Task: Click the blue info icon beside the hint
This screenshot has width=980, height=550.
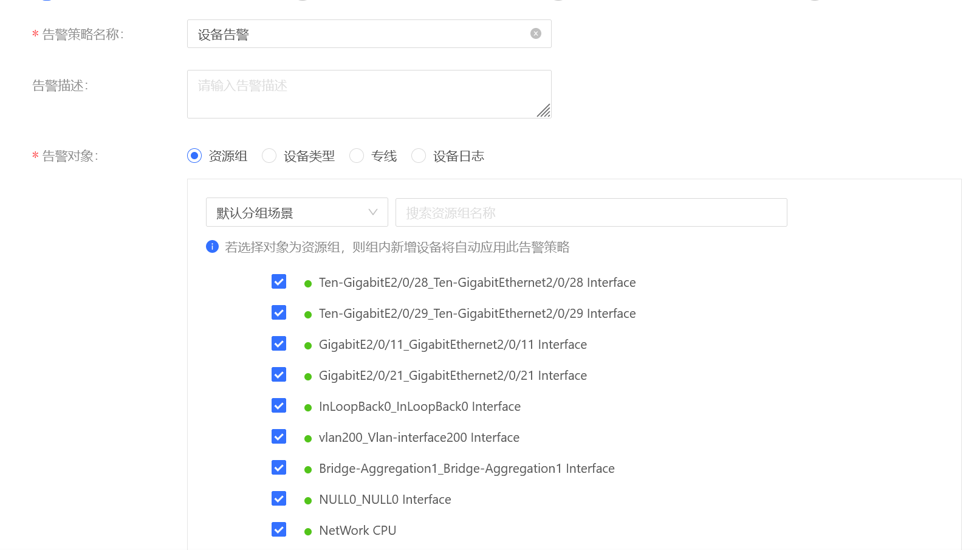Action: [x=212, y=246]
